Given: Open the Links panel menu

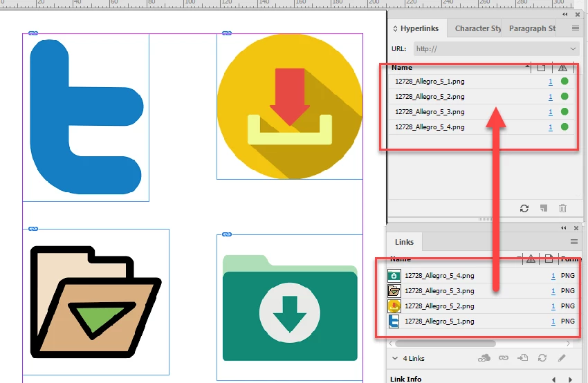Looking at the screenshot, I should point(574,242).
